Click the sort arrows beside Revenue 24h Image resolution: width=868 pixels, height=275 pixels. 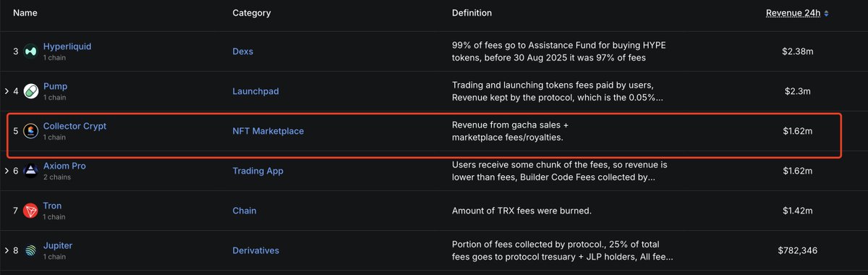coord(826,13)
